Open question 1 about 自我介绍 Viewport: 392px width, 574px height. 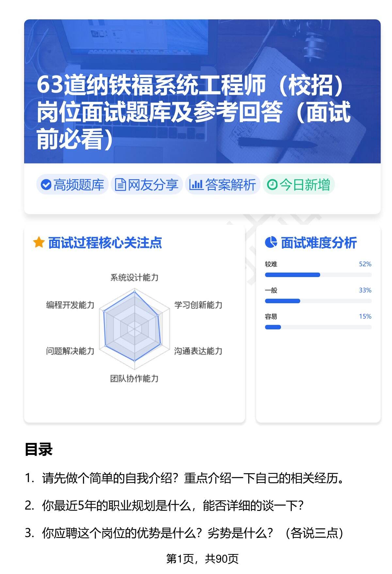point(193,478)
